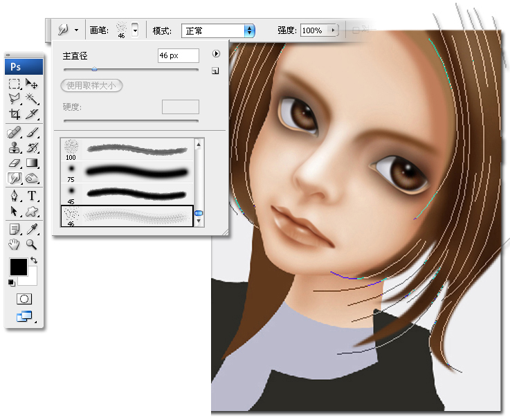This screenshot has height=420, width=510.
Task: Toggle Quick Mask mode
Action: pyautogui.click(x=24, y=299)
